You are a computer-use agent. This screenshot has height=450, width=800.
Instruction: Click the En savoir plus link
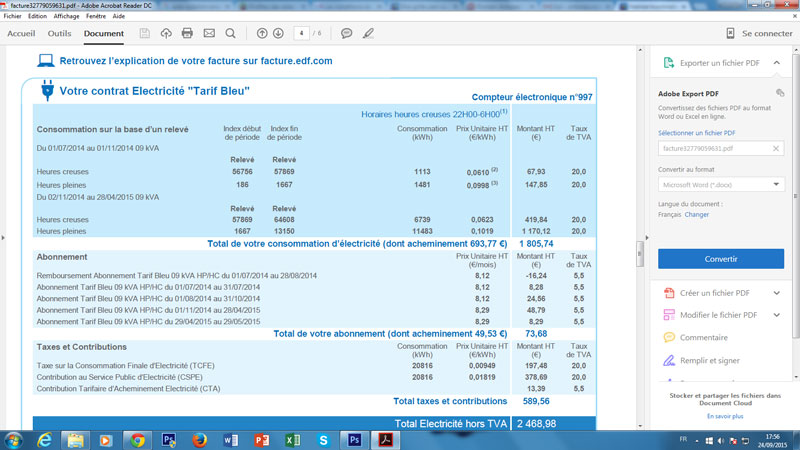click(725, 416)
